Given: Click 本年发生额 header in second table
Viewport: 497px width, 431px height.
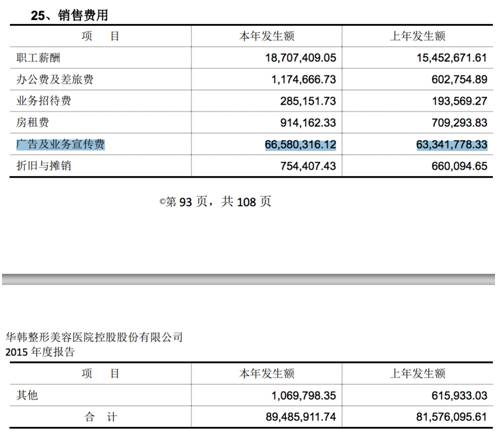Looking at the screenshot, I should coord(267,374).
